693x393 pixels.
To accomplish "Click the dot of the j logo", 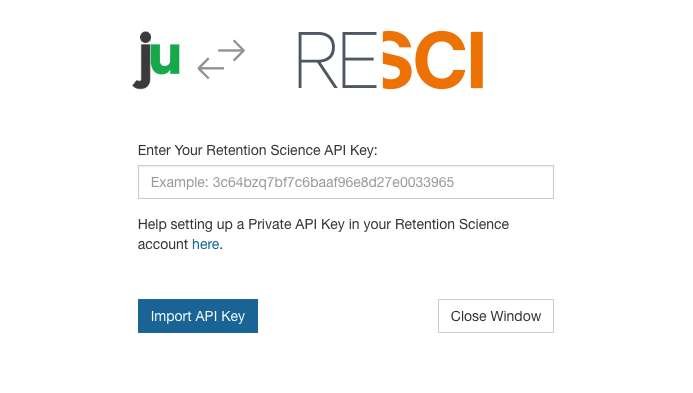I will [x=145, y=37].
